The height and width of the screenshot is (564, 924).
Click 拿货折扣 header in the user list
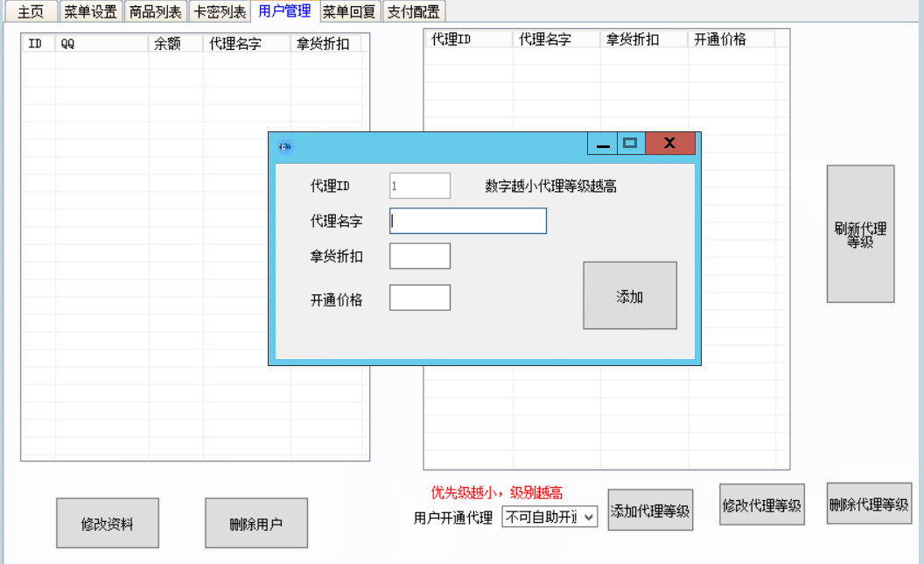(325, 44)
